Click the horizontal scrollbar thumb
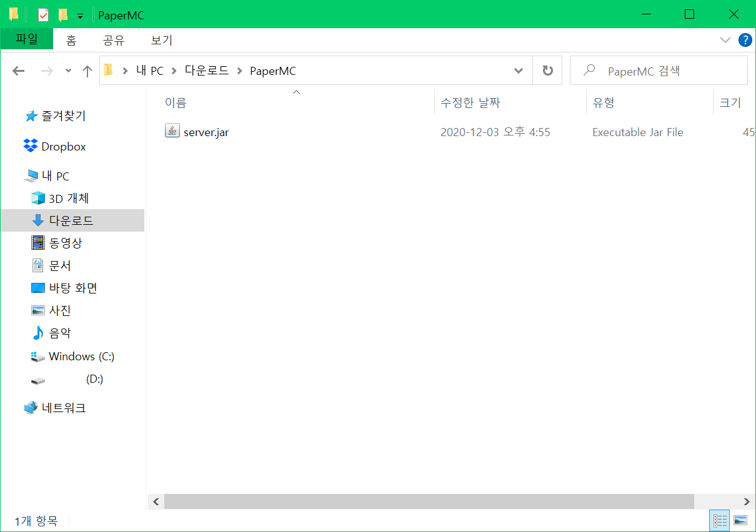The height and width of the screenshot is (532, 756). 429,501
